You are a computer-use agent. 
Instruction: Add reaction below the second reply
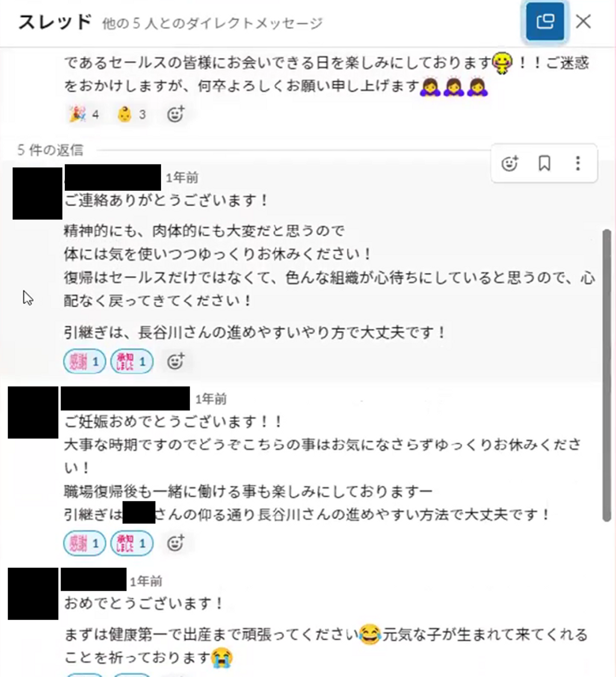[x=175, y=543]
